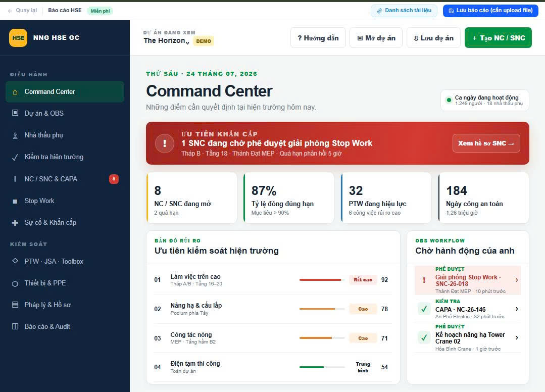
Task: Click the paperclip icon in Danh sách tài liệu
Action: 379,11
